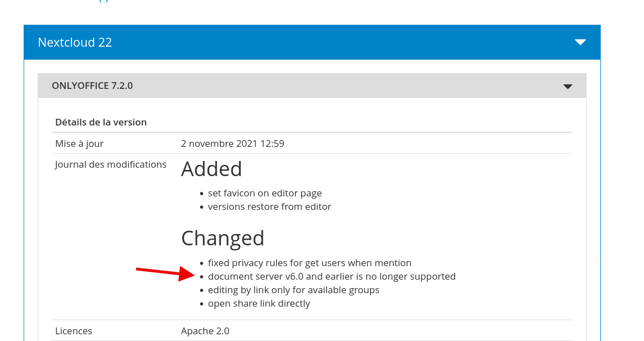Collapse the ONLYOFFICE 7.2.0 version arrow
This screenshot has width=644, height=341.
(x=568, y=86)
